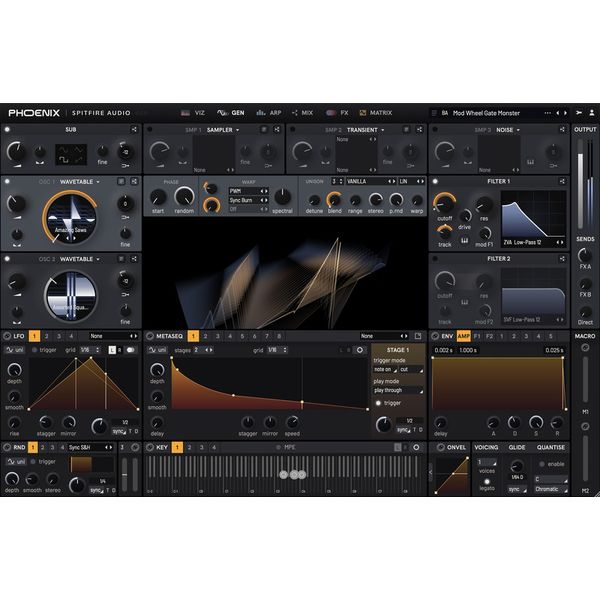Select ENV AMP envelope button
600x600 pixels.
point(464,336)
